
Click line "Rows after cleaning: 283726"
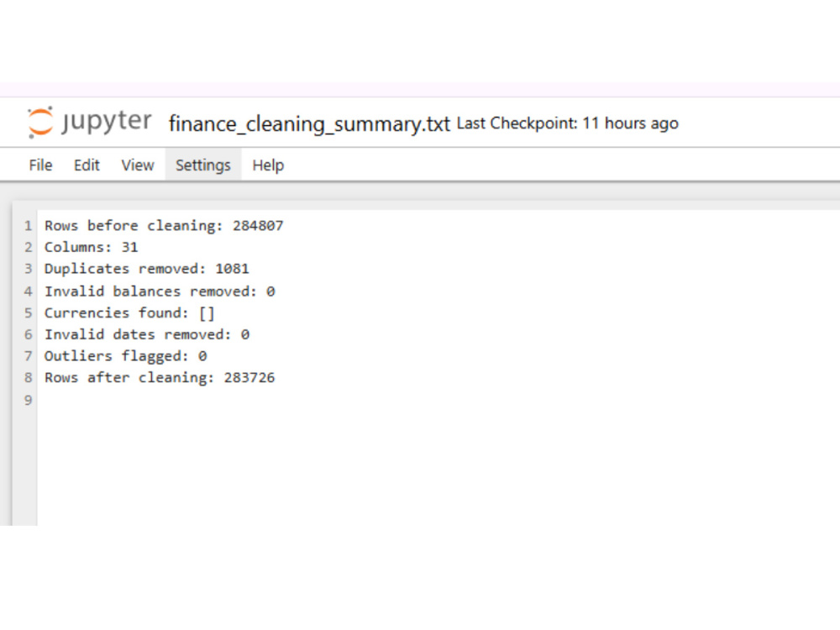160,378
